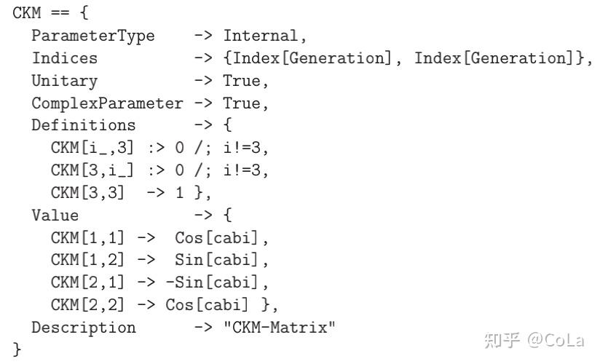Click the Description keyword

83,327
